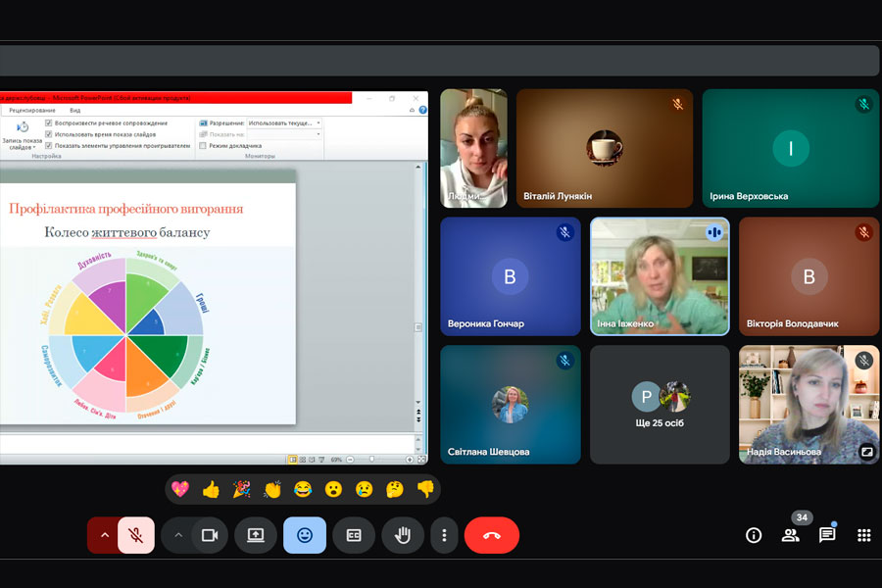This screenshot has width=882, height=588.
Task: Click Вероника Гончар participant tile
Action: pos(511,276)
